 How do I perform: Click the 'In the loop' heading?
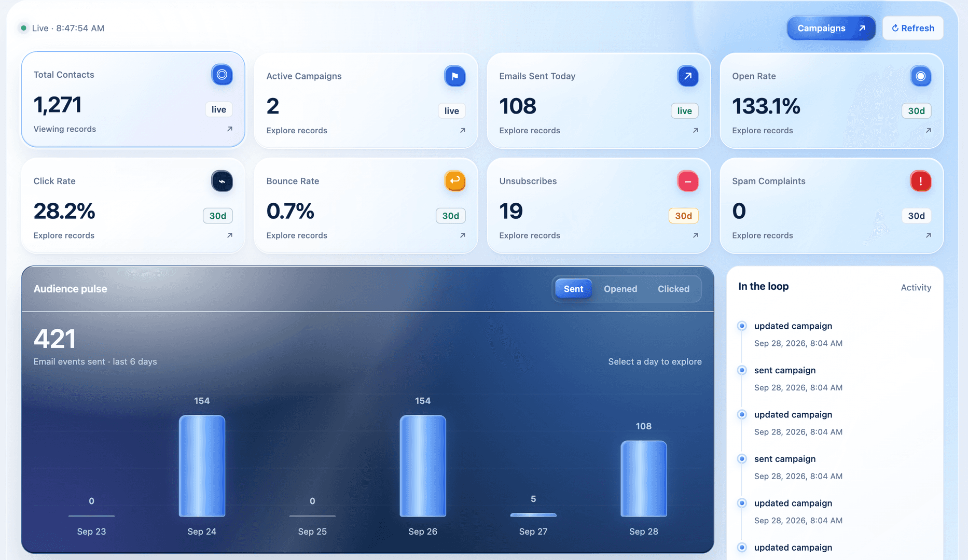tap(763, 286)
